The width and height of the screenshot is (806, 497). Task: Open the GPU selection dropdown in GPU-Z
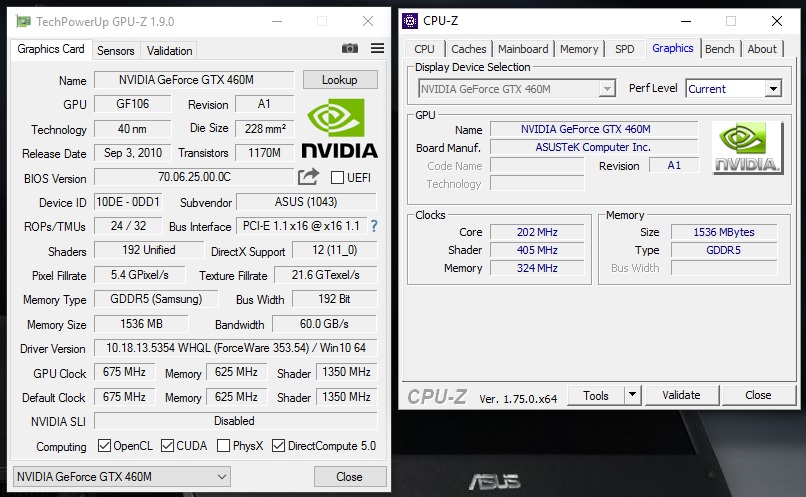pyautogui.click(x=121, y=476)
